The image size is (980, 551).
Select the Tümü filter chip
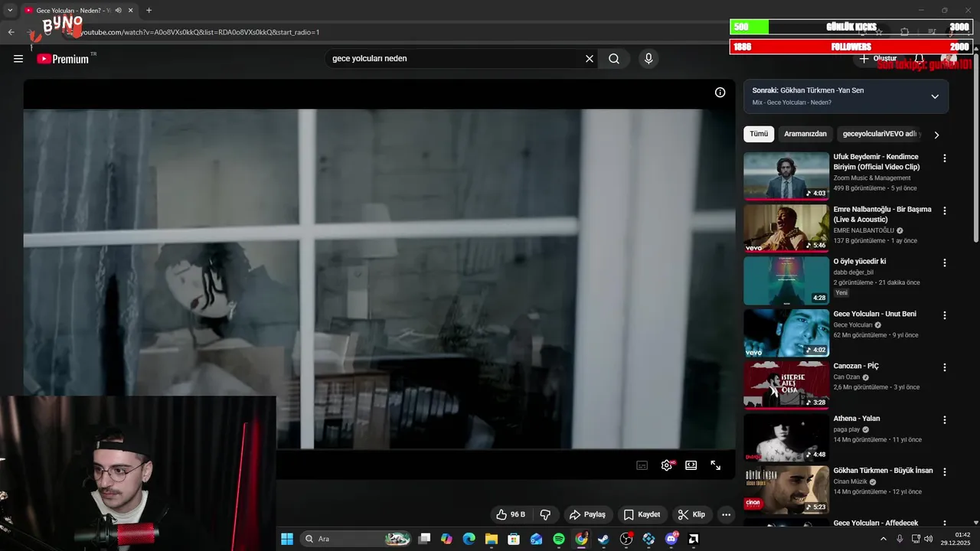click(759, 134)
